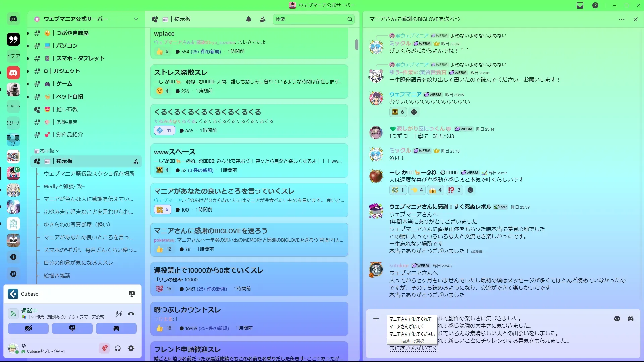644x362 pixels.
Task: Open thread 絵描き雑談 in sidebar
Action: [x=57, y=276]
